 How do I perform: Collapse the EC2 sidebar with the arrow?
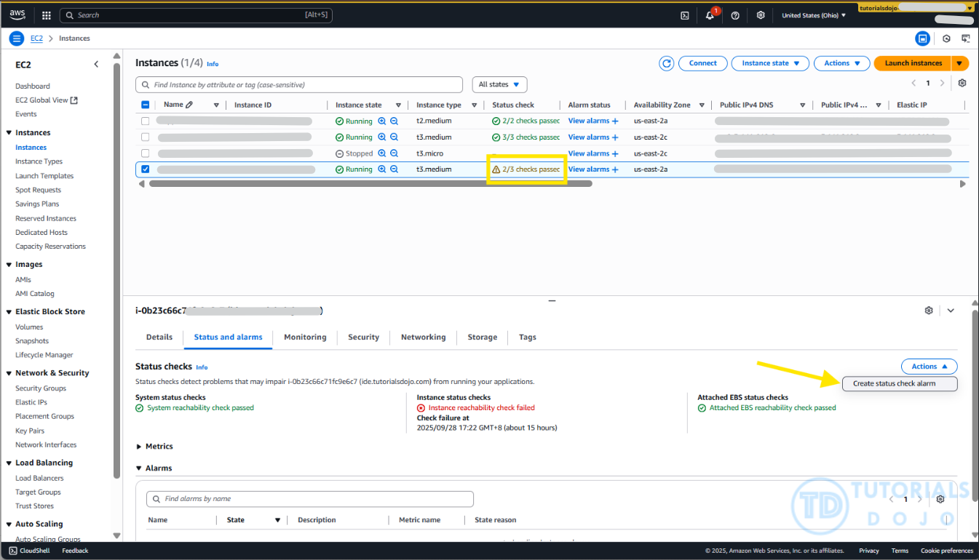tap(96, 65)
